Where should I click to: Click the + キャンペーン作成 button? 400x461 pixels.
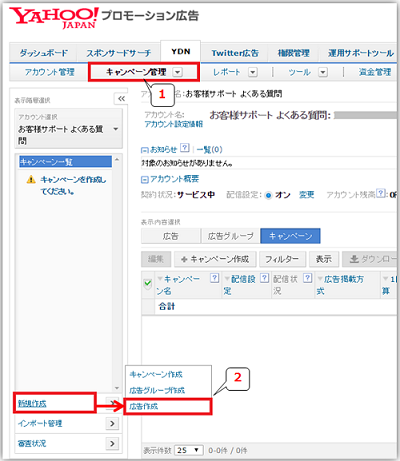215,259
